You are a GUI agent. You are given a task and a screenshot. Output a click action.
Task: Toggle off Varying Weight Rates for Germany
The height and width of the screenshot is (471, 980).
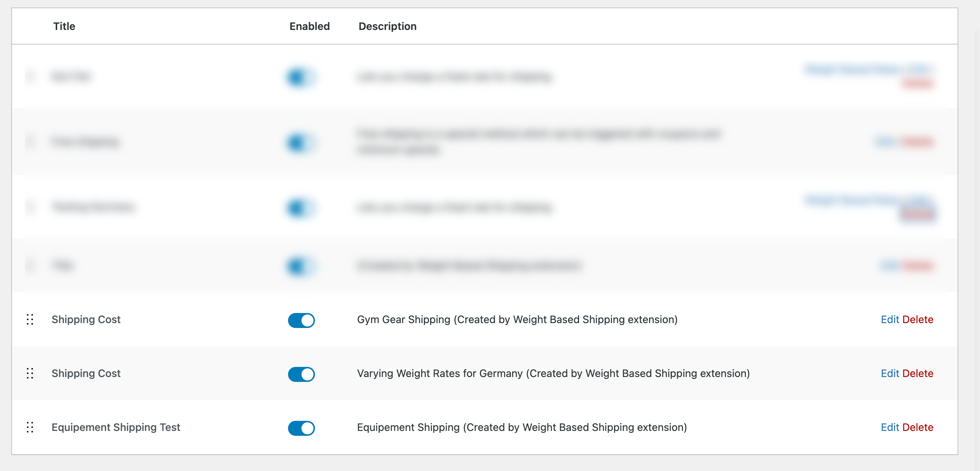click(x=301, y=374)
